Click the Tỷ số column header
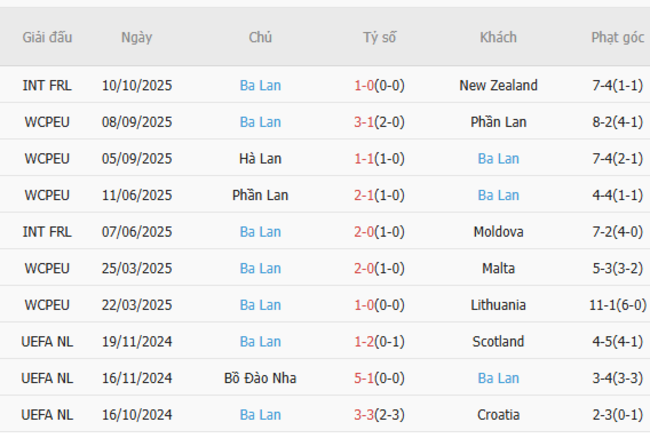Image resolution: width=650 pixels, height=446 pixels. coord(379,37)
